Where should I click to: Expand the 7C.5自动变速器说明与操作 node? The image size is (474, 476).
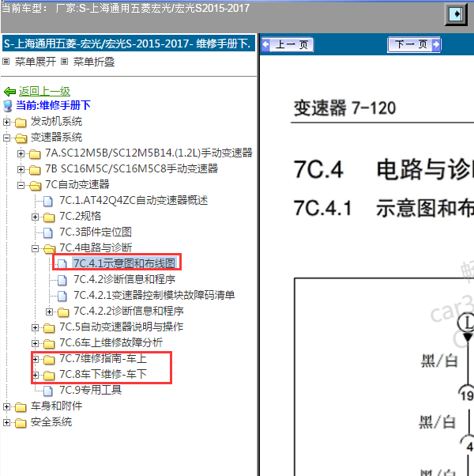tap(35, 327)
